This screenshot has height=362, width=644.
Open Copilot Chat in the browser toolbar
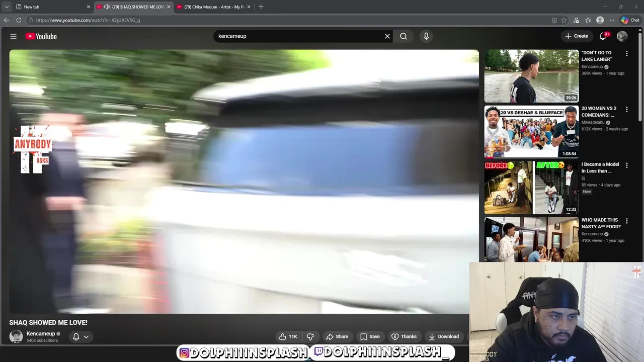click(x=630, y=20)
